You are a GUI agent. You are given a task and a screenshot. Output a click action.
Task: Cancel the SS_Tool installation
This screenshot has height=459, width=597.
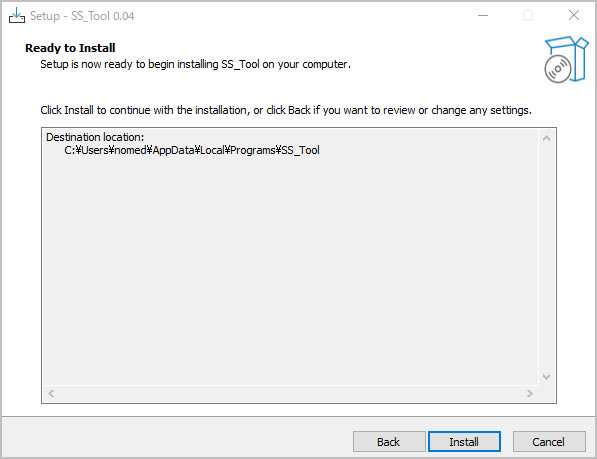549,441
